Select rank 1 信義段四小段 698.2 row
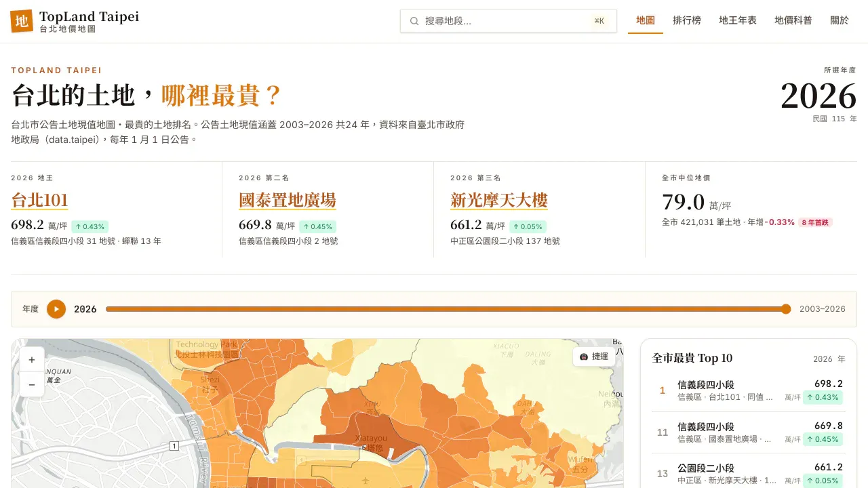Viewport: 868px width, 488px height. tap(749, 390)
